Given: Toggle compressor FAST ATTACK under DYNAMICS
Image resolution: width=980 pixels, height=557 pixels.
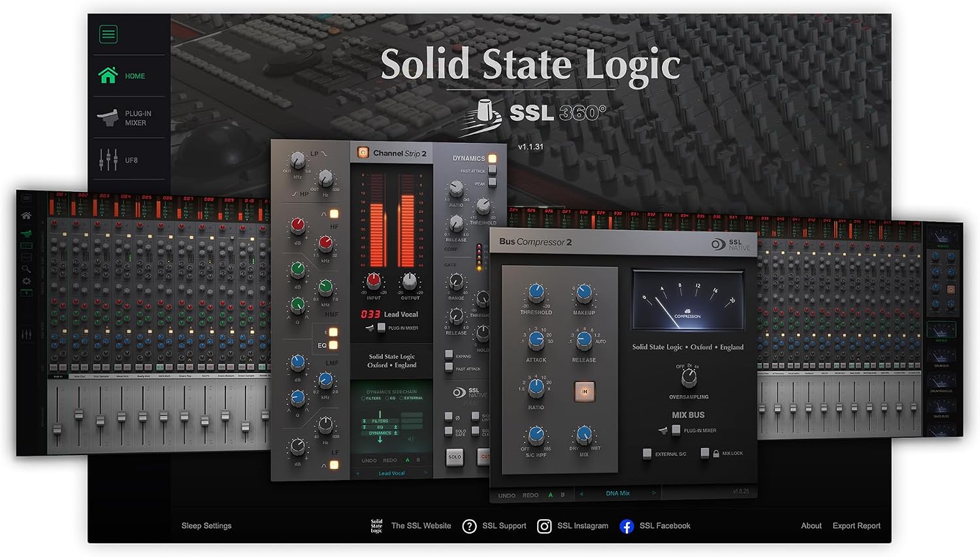Looking at the screenshot, I should [493, 170].
